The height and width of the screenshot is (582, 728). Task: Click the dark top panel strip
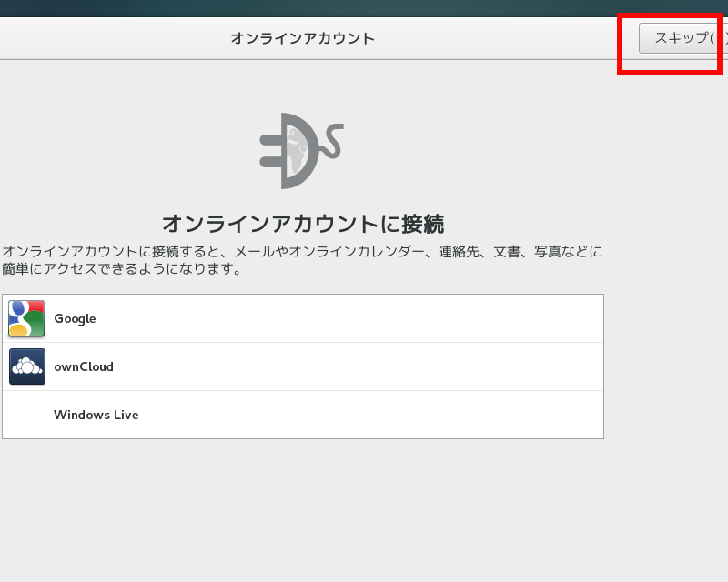(364, 8)
